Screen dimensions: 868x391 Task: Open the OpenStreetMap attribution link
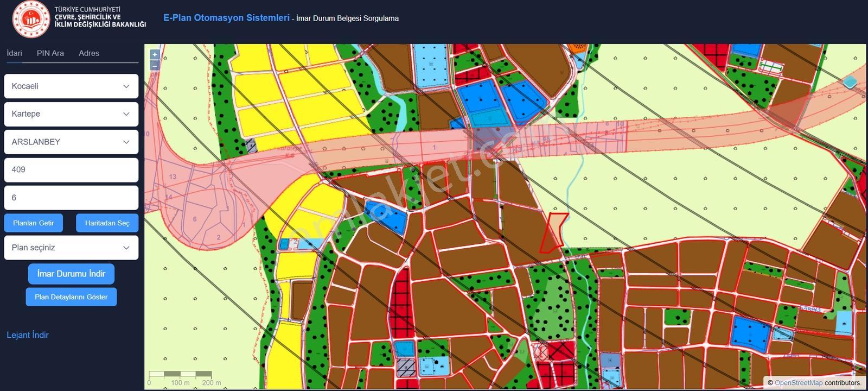tap(799, 383)
